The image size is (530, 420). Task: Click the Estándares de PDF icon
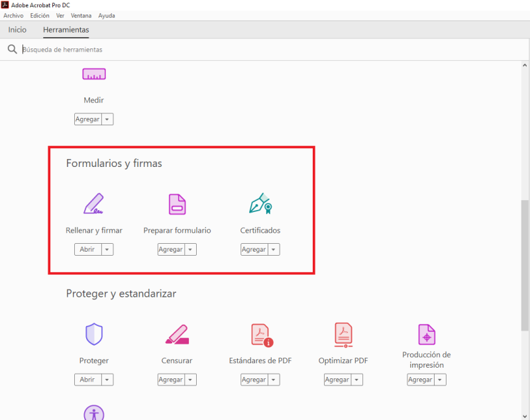click(x=260, y=335)
